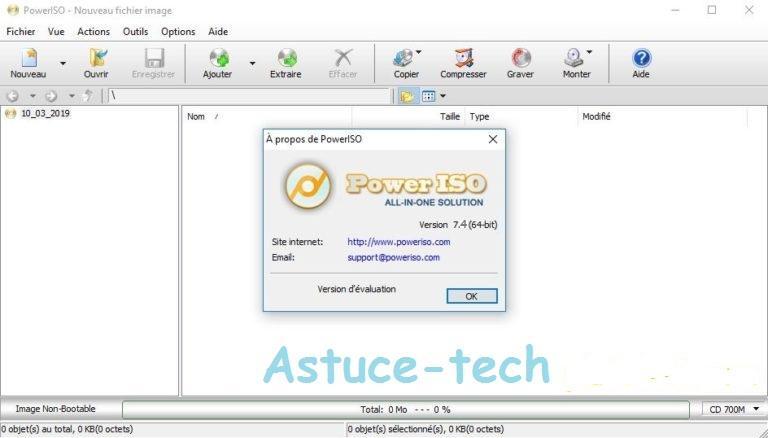This screenshot has height=438, width=768.
Task: Click the PowerISO title bar app icon
Action: [13, 10]
